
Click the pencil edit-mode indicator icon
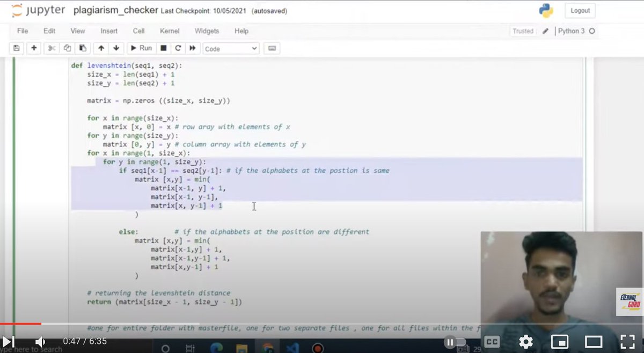pyautogui.click(x=545, y=31)
